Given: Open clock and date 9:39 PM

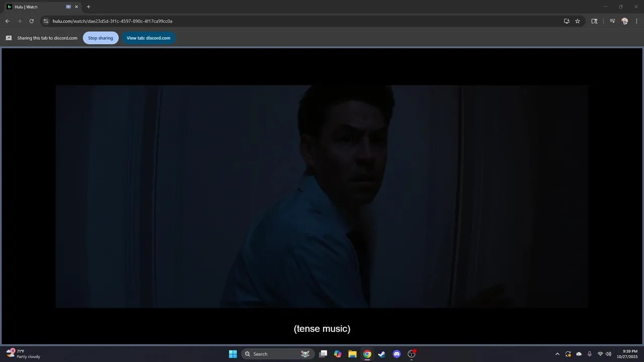Looking at the screenshot, I should pyautogui.click(x=627, y=354).
